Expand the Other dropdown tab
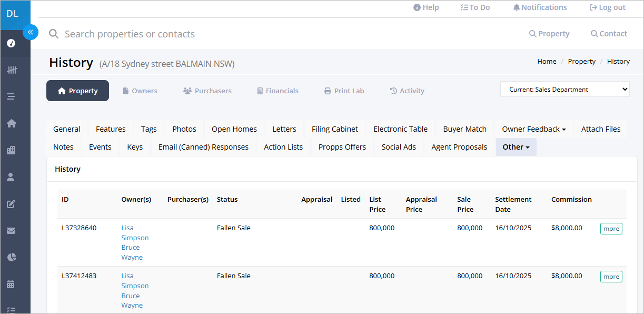644x314 pixels. click(x=516, y=147)
